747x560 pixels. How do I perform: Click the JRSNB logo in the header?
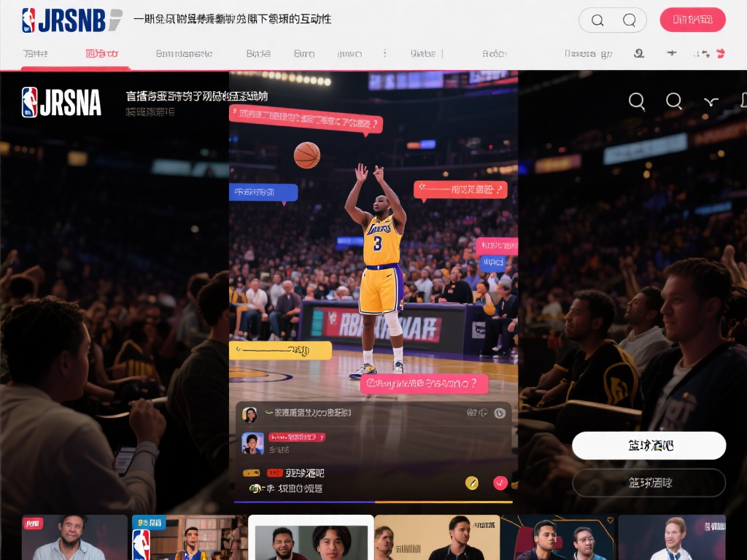(x=71, y=20)
